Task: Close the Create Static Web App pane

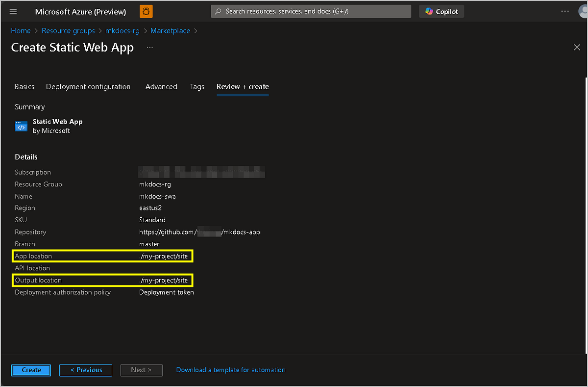Action: [x=577, y=47]
